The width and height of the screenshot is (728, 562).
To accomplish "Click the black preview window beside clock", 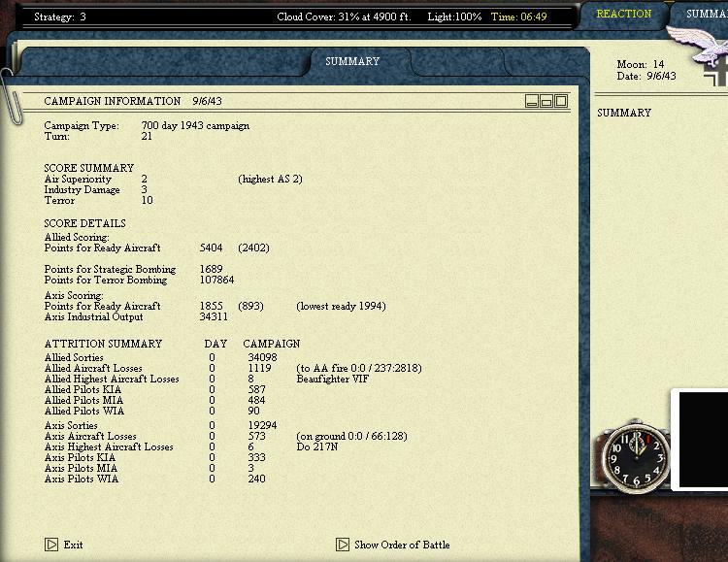I will pyautogui.click(x=704, y=439).
